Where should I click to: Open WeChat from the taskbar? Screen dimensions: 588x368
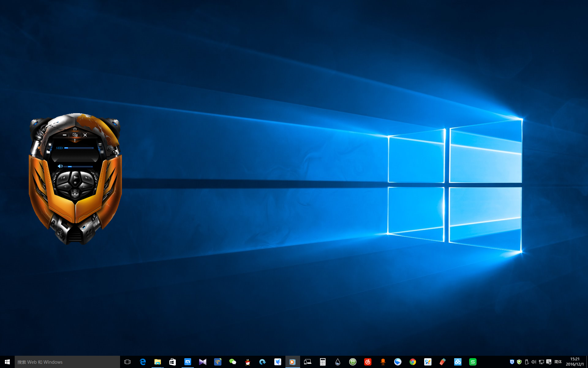click(x=233, y=362)
